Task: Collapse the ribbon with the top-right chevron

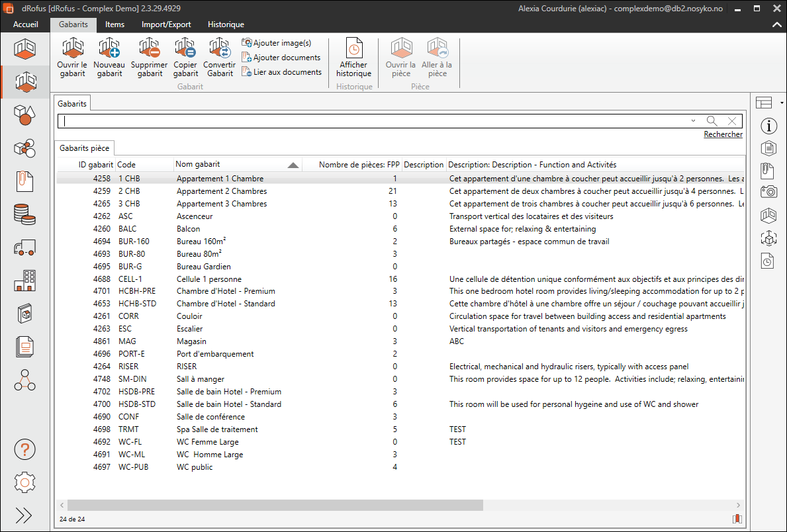Action: 776,24
